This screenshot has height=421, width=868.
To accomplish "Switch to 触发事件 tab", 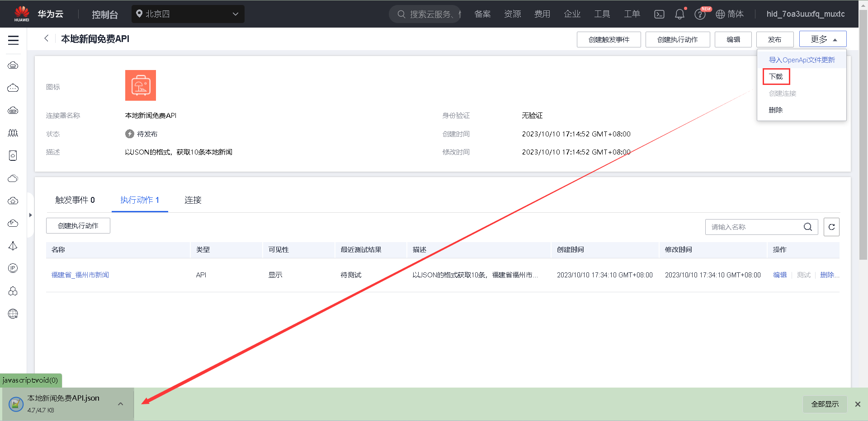I will 75,200.
